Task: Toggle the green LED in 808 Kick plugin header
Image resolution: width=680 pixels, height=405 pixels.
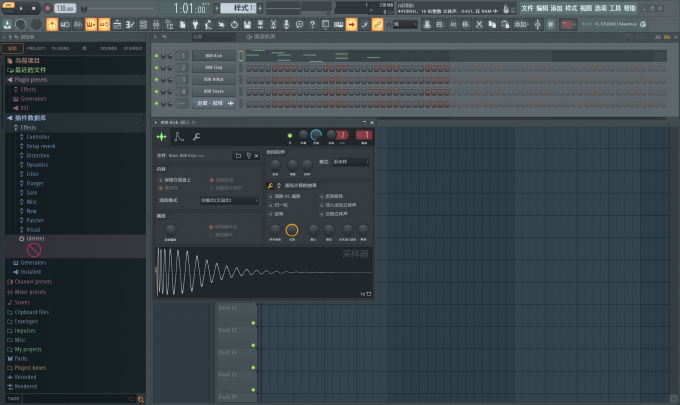Action: pos(290,136)
